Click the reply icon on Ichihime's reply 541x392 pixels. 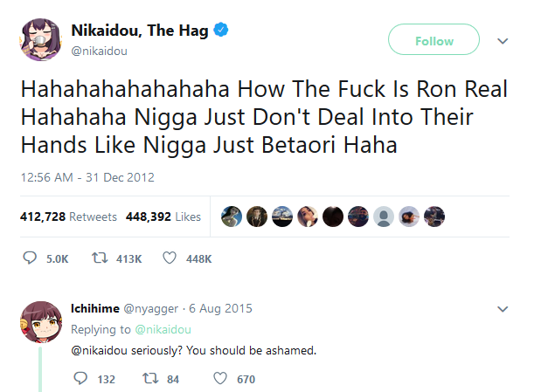pos(81,379)
